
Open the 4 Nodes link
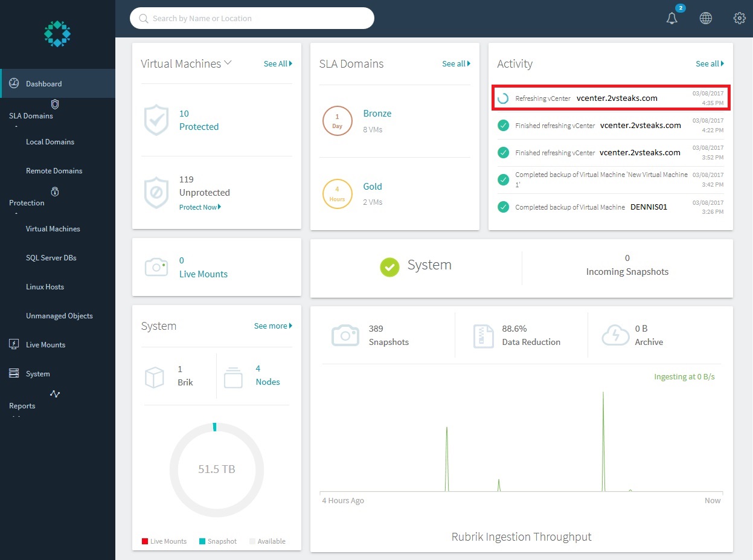[x=268, y=375]
